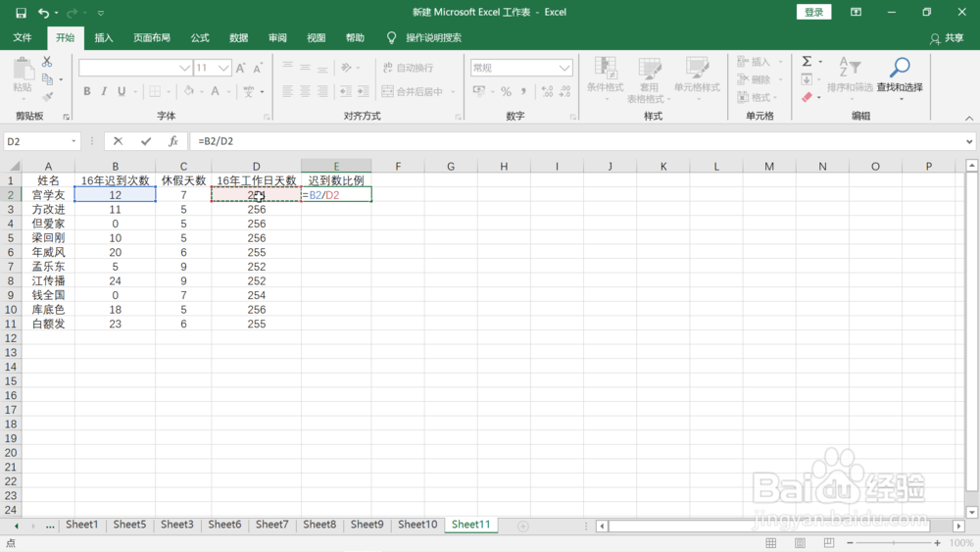This screenshot has height=552, width=980.
Task: Click the zoom in plus button
Action: 937,543
